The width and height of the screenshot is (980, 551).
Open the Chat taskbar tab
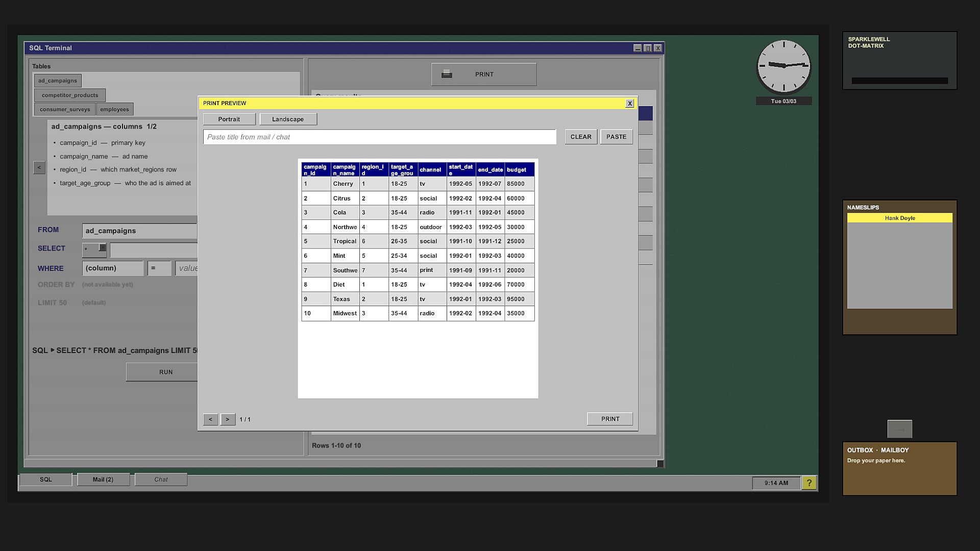[161, 480]
